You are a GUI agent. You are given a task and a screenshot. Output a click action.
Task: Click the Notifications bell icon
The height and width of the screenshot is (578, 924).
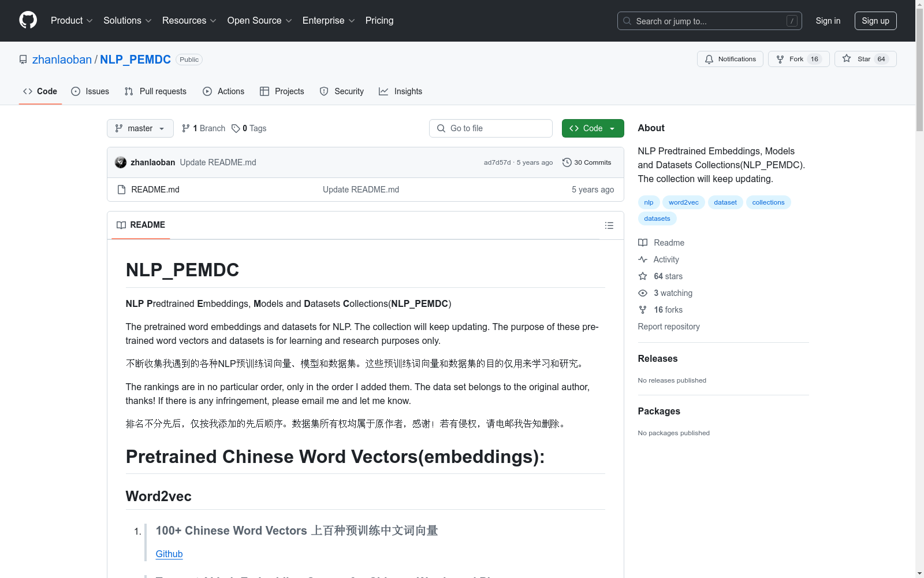click(709, 59)
